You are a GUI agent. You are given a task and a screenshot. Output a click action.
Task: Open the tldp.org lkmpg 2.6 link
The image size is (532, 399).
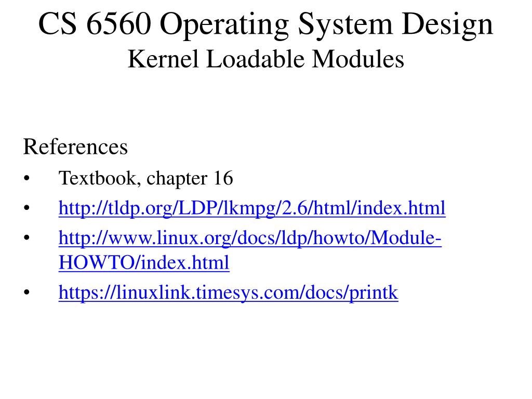point(252,208)
